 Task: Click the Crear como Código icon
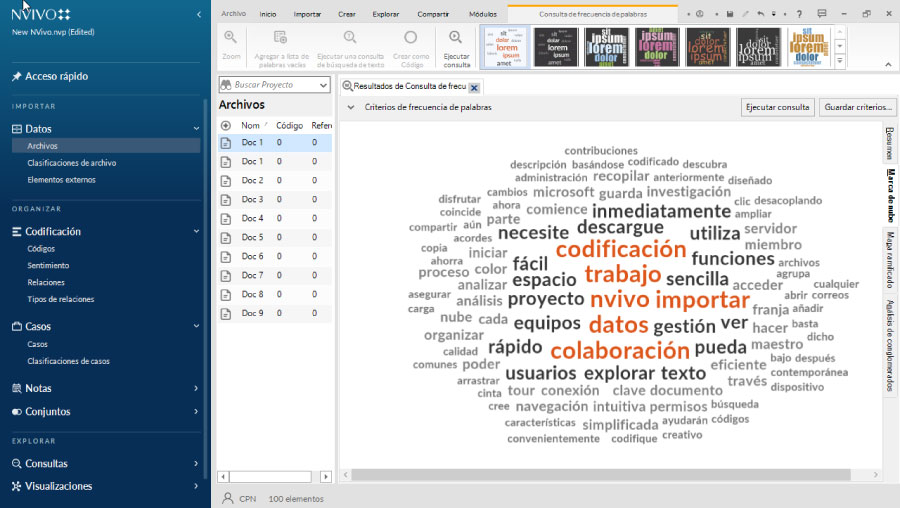tap(410, 38)
